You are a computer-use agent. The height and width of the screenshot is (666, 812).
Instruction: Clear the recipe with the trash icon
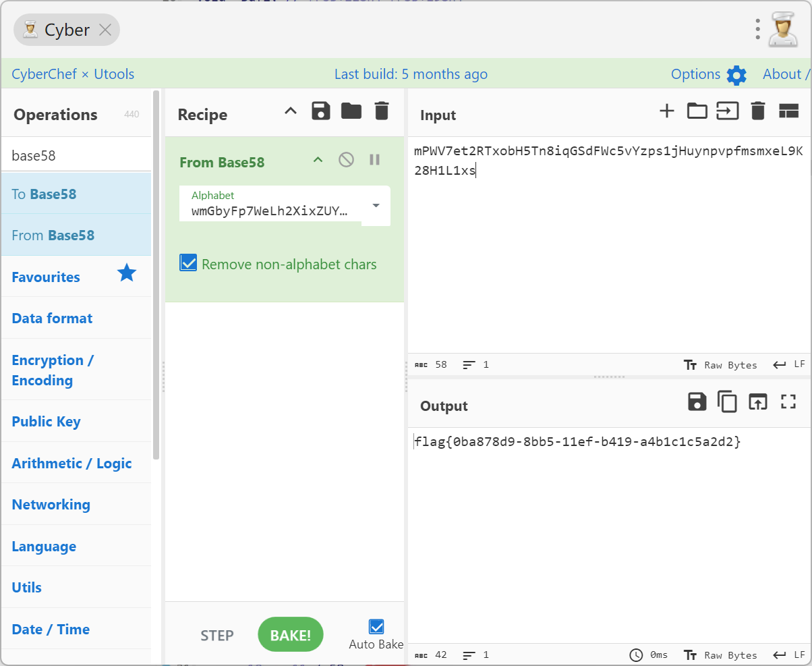coord(382,111)
